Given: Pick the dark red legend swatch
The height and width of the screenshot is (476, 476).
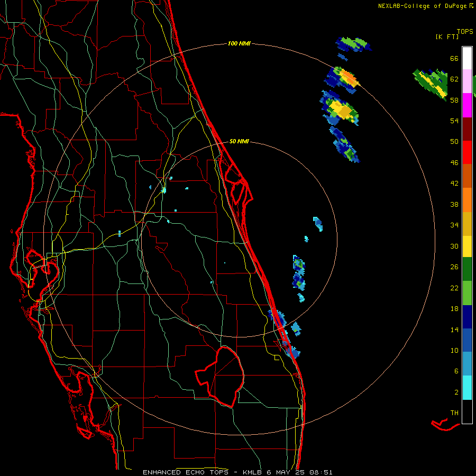Looking at the screenshot, I should click(x=467, y=129).
